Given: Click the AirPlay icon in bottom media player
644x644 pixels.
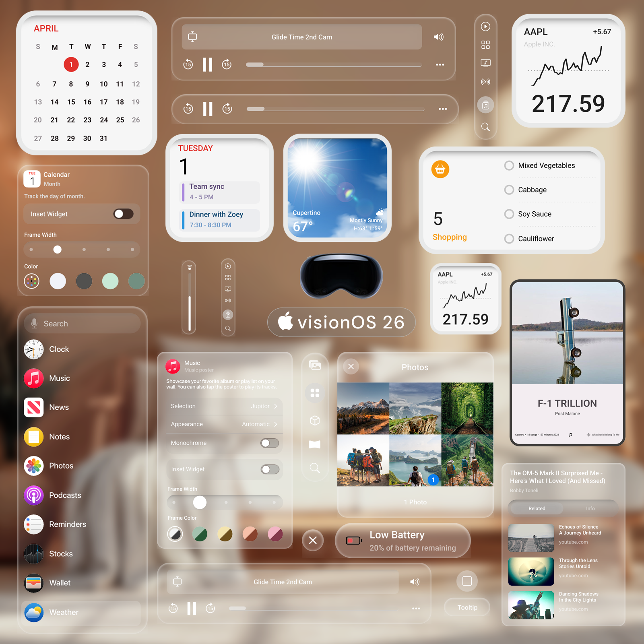Looking at the screenshot, I should [x=178, y=582].
